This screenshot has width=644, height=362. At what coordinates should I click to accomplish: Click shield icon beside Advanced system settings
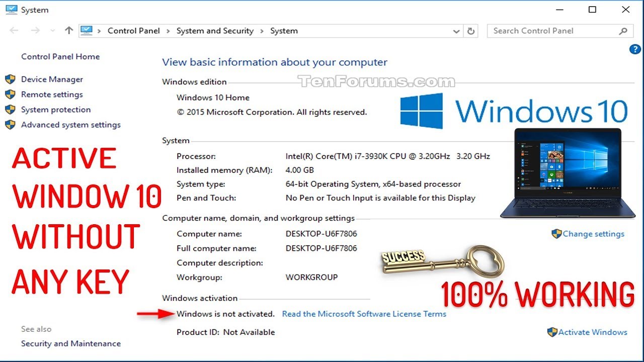10,125
